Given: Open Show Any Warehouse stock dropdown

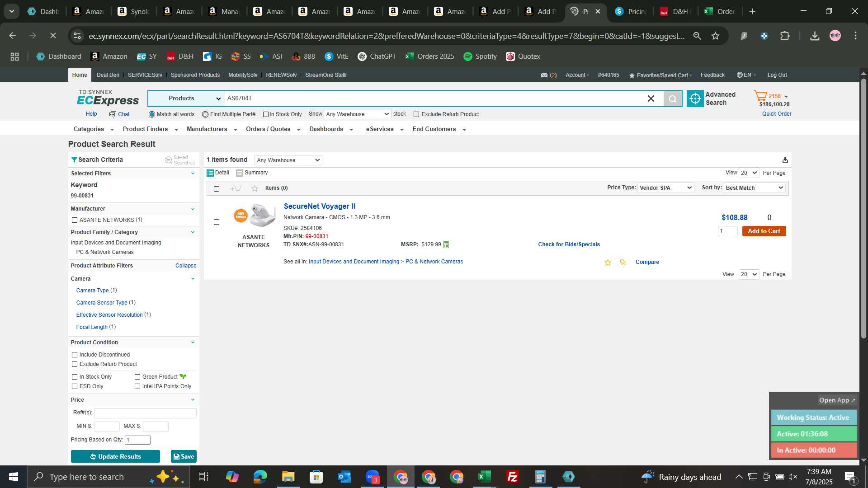Looking at the screenshot, I should point(357,114).
